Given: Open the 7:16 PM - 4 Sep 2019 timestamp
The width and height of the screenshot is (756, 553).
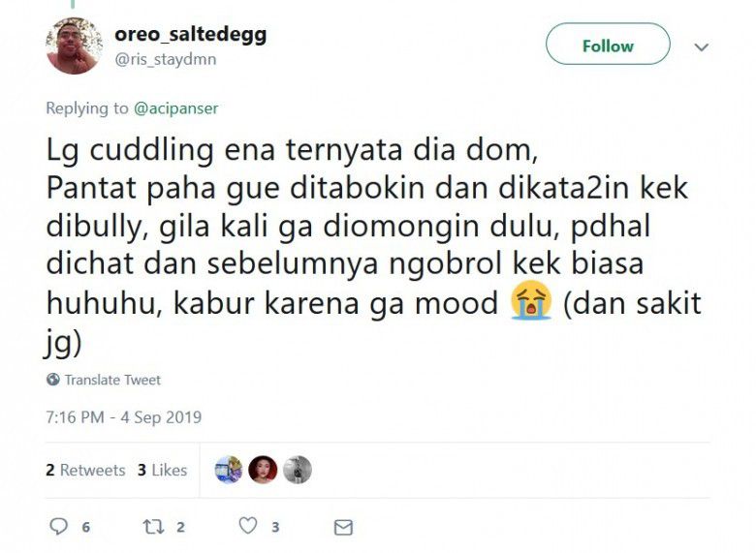Looking at the screenshot, I should click(123, 417).
